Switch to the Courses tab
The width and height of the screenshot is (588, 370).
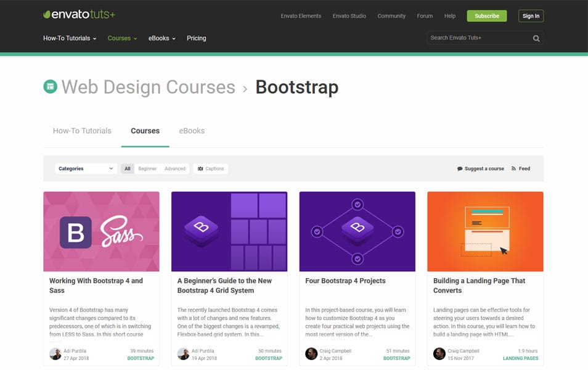pos(145,131)
